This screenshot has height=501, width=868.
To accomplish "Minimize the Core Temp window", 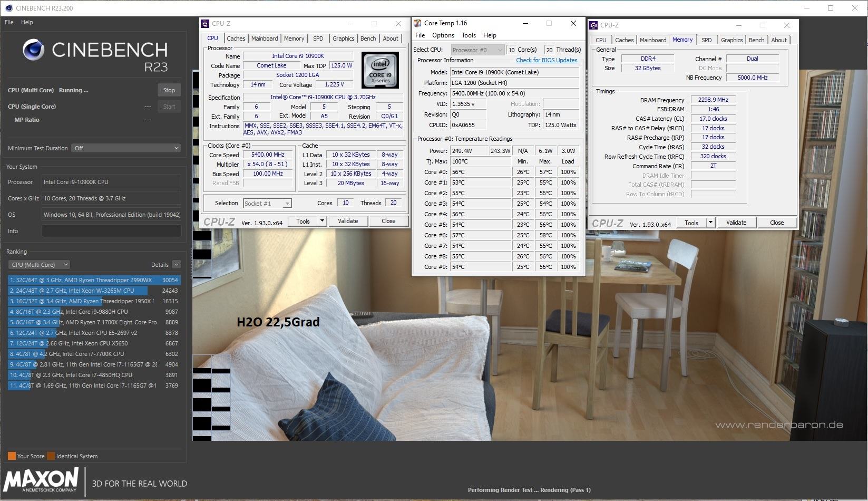I will pyautogui.click(x=525, y=23).
